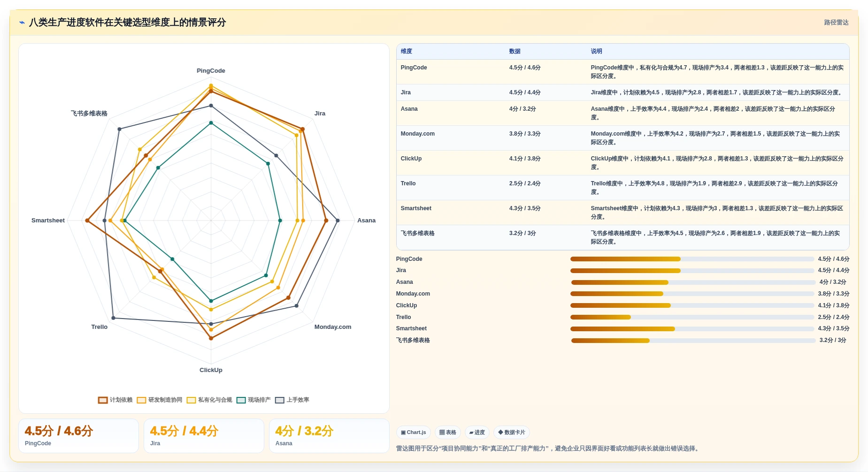Click the footer note starting with 雷达图用于区分
The image size is (868, 472).
(548, 449)
